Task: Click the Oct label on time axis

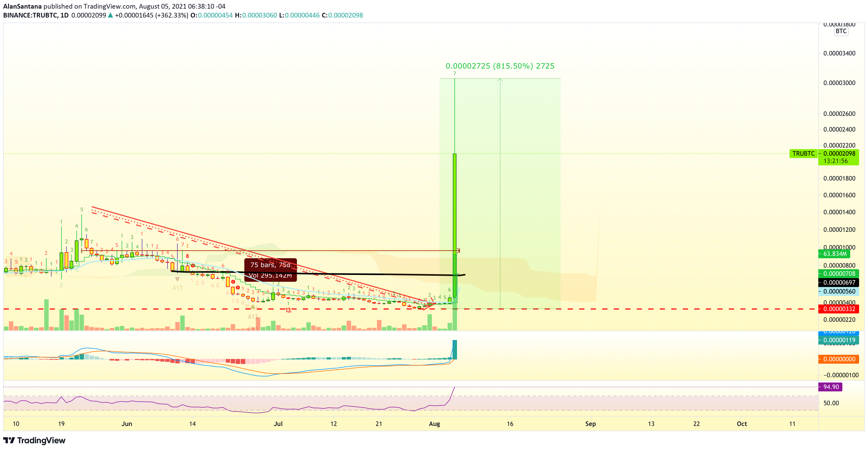Action: click(742, 424)
